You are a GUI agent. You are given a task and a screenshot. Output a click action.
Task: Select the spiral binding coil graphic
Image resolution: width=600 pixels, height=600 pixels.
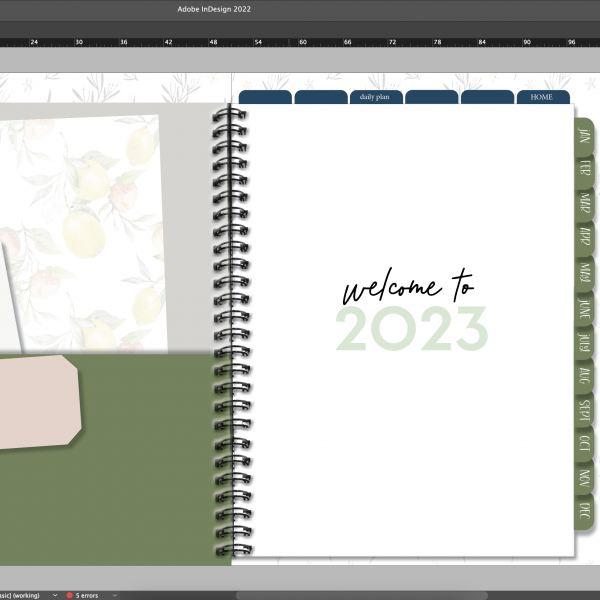[232, 331]
